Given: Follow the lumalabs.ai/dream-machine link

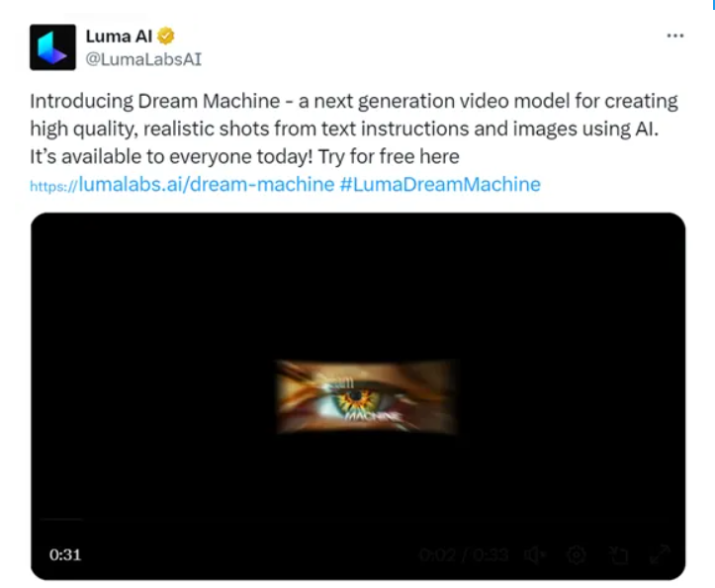Looking at the screenshot, I should click(206, 184).
